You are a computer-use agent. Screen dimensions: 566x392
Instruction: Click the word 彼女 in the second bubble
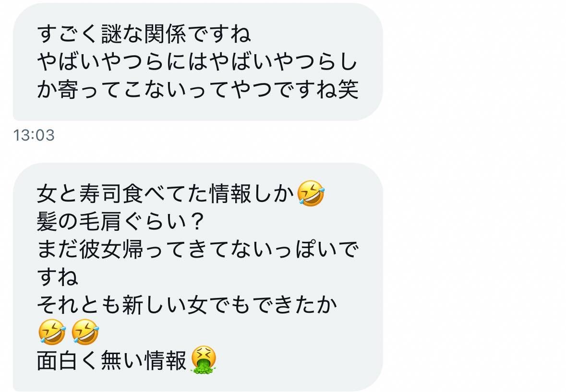click(x=101, y=249)
